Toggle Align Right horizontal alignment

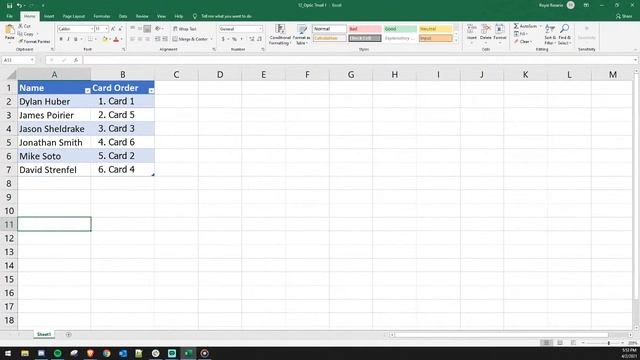[x=147, y=39]
